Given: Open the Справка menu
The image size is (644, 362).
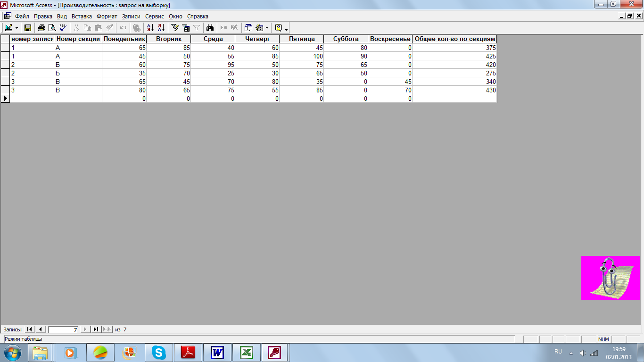Looking at the screenshot, I should (198, 16).
